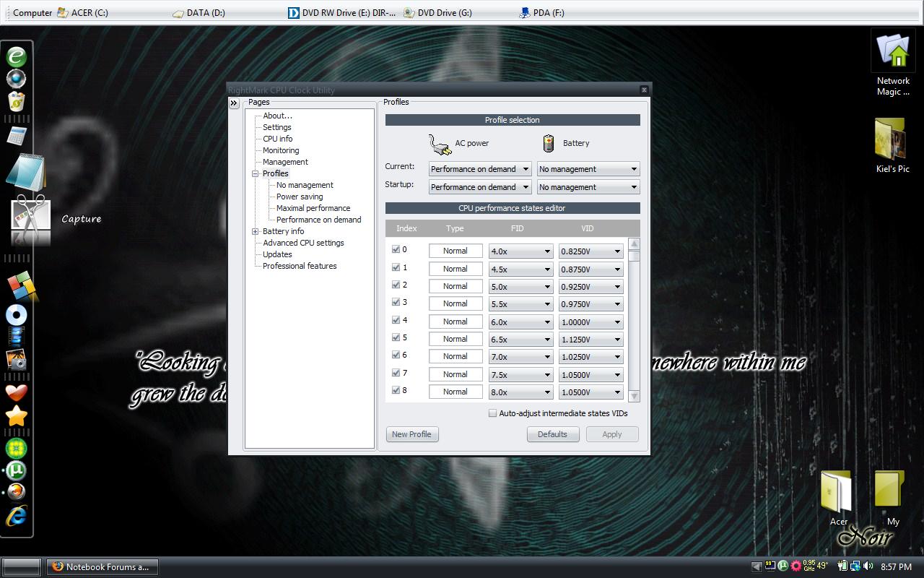Open the Network Magic desktop shortcut

click(893, 64)
